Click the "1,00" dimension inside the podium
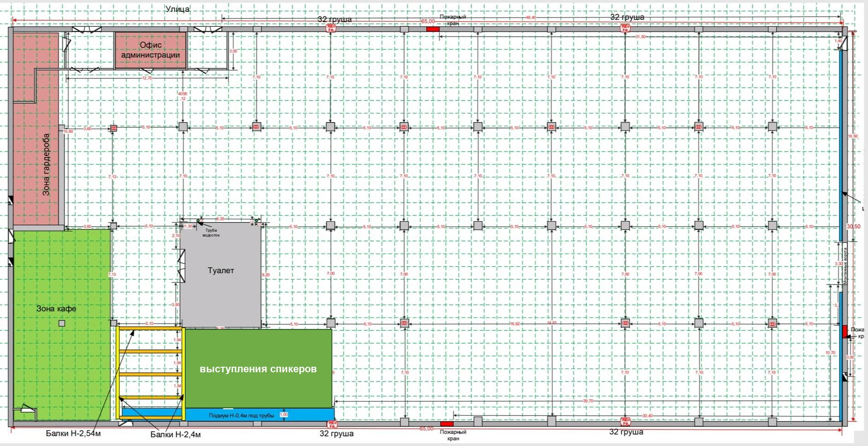Viewport: 868px width, 446px height. tap(283, 415)
